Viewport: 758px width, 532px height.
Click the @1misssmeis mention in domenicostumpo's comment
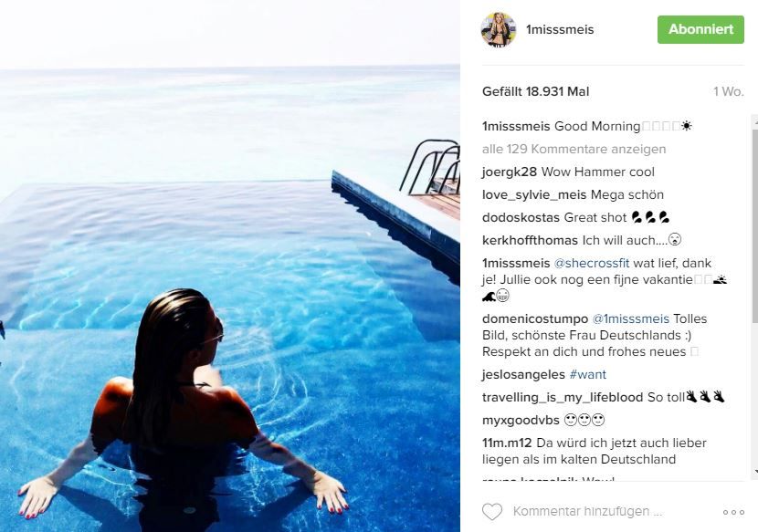coord(631,318)
